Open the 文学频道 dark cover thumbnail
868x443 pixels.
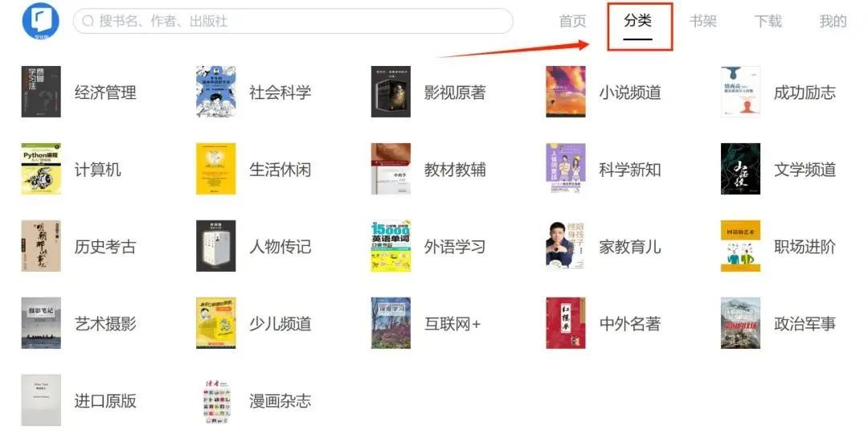point(741,170)
